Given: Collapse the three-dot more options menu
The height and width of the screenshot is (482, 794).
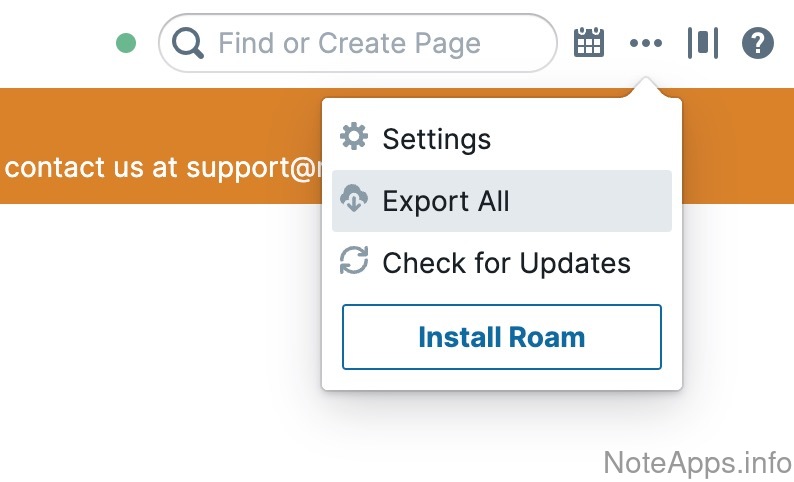Looking at the screenshot, I should [x=646, y=43].
